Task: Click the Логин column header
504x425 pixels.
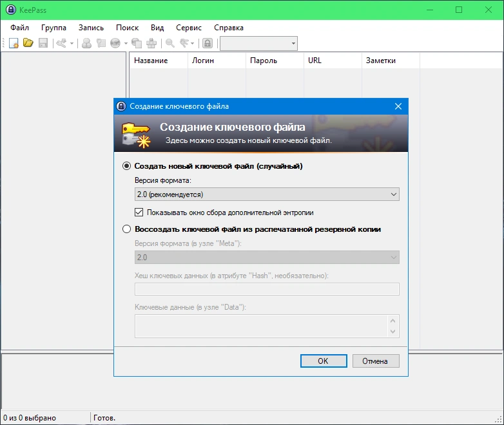Action: (x=217, y=61)
